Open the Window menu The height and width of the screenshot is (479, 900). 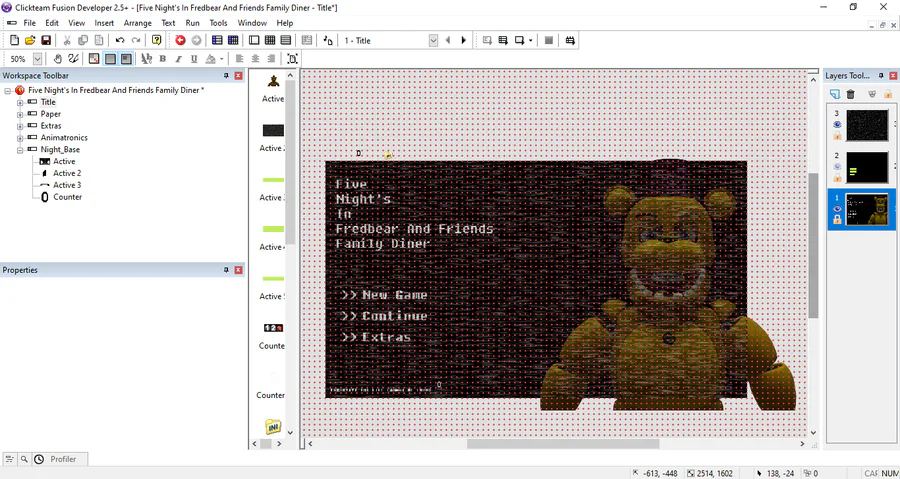[252, 23]
